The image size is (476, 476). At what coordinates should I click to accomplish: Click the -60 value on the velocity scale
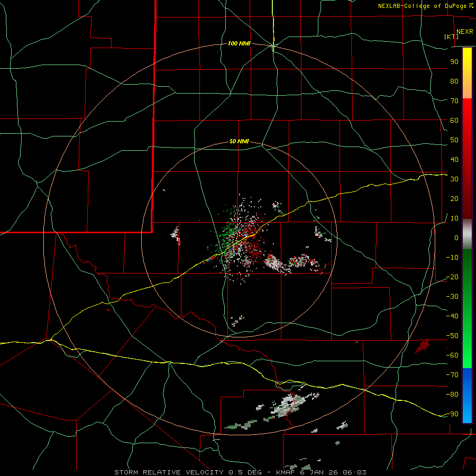coord(452,355)
